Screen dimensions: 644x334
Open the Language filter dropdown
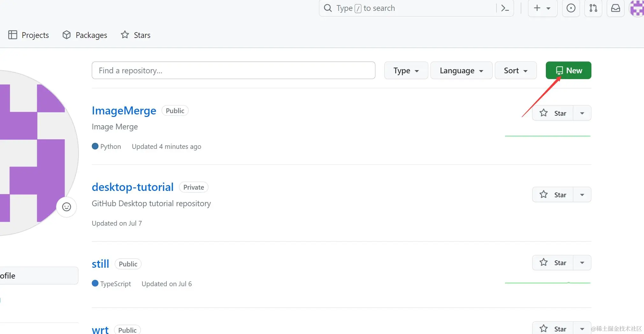coord(461,70)
